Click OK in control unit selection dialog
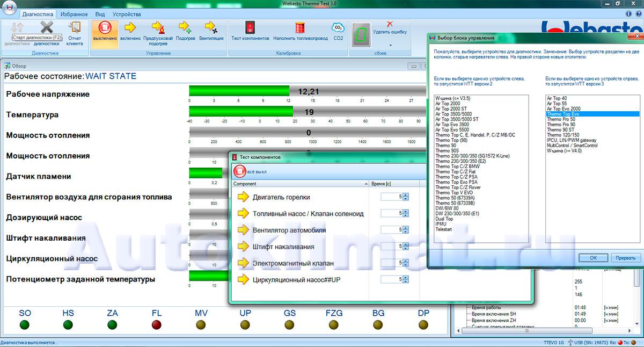The height and width of the screenshot is (347, 644). (593, 258)
